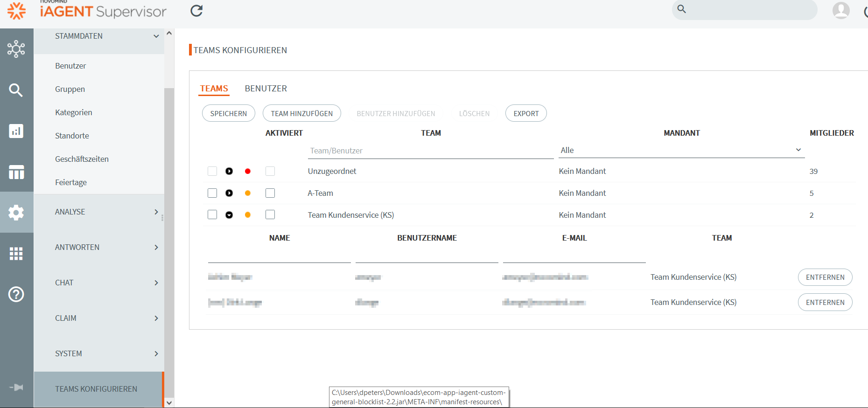Screen dimensions: 868x408
Task: Click the magnifier icon in the top search bar
Action: coord(681,9)
